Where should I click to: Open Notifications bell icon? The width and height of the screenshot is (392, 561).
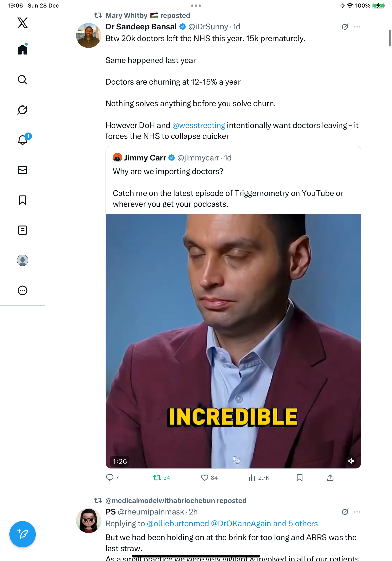23,140
